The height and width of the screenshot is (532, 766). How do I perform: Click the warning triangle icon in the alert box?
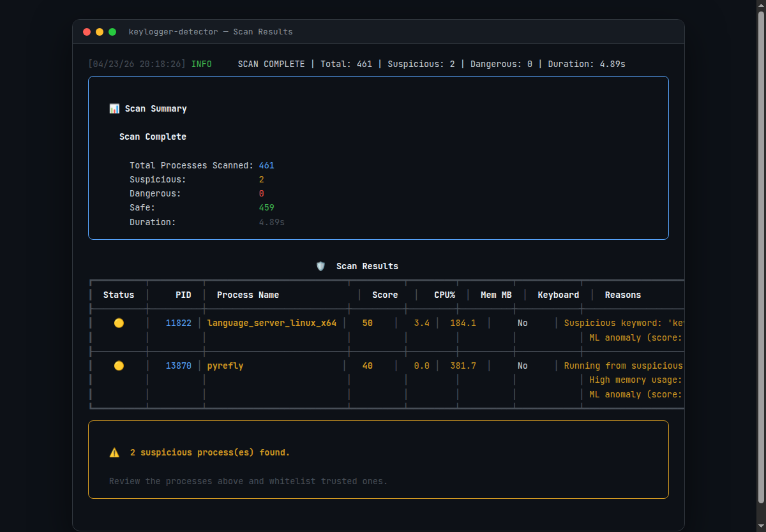pos(114,452)
